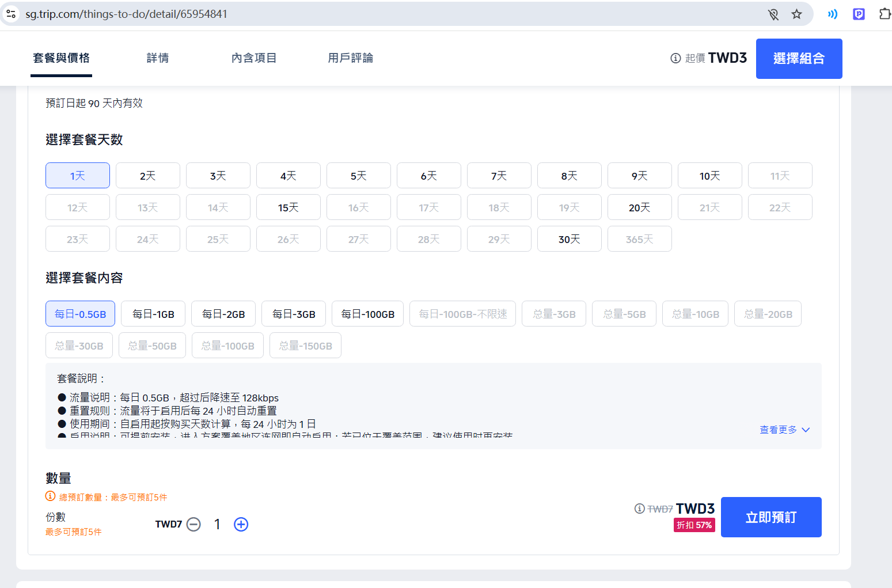Click the disabled 总量-150GB plan
Image resolution: width=892 pixels, height=588 pixels.
coord(306,346)
